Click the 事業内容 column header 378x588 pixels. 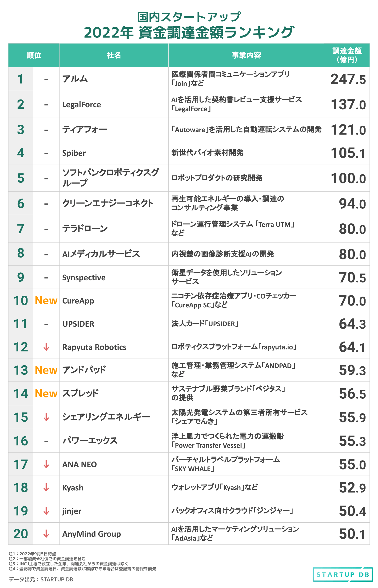coord(246,55)
